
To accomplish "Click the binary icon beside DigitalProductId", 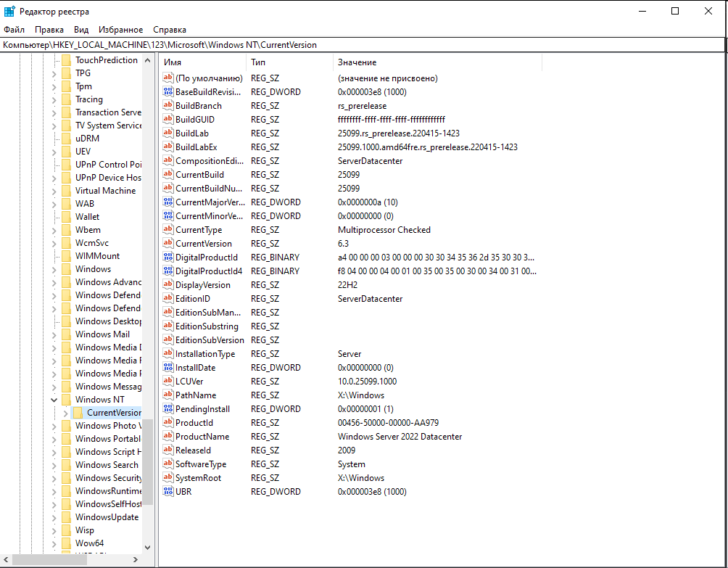I will pos(167,257).
